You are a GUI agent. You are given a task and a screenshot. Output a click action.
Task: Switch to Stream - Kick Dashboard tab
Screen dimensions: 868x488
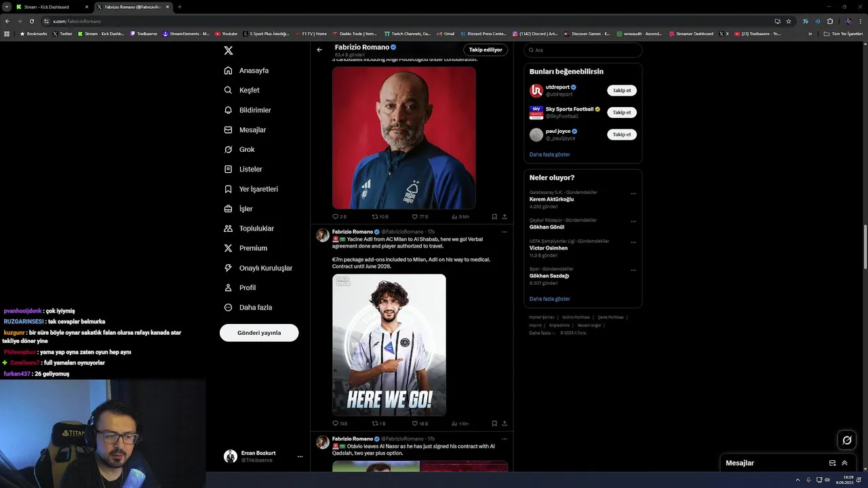52,7
